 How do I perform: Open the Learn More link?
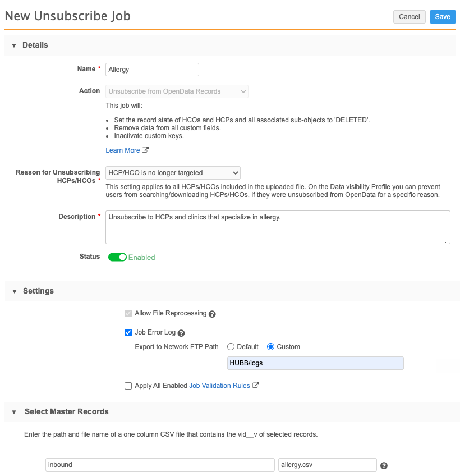(123, 150)
